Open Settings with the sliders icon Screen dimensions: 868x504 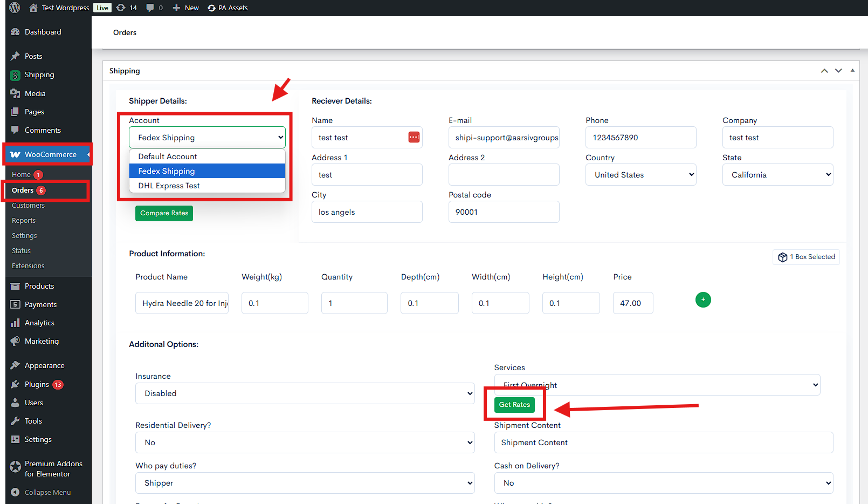pyautogui.click(x=38, y=439)
